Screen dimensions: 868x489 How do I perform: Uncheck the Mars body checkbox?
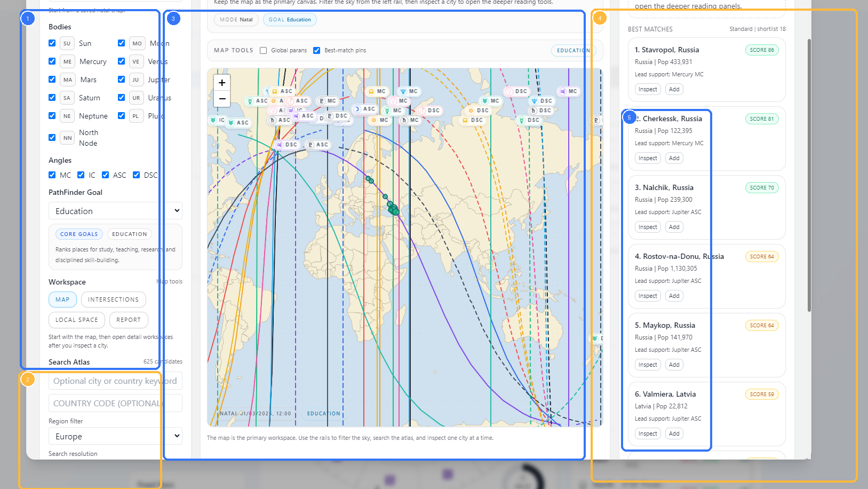tap(52, 80)
